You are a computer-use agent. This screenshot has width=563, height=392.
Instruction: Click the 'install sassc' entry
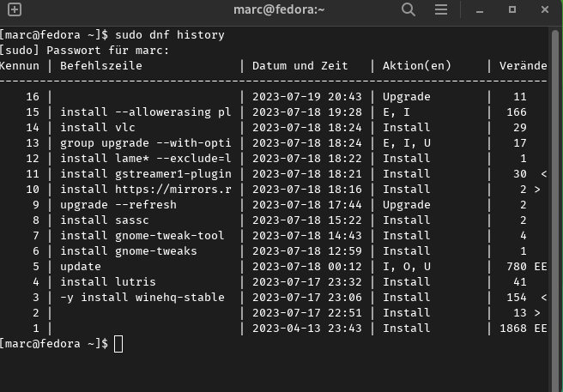click(105, 220)
